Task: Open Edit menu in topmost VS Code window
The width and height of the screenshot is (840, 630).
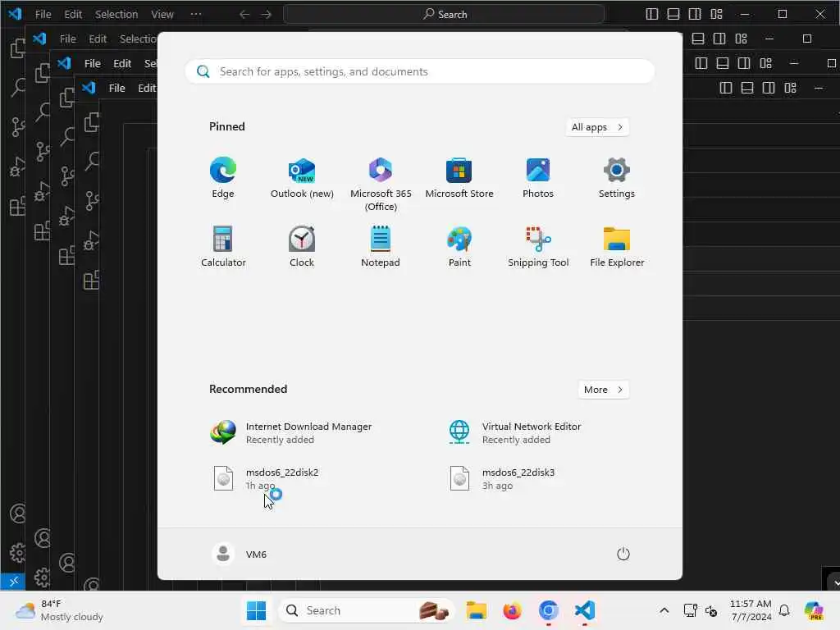Action: [73, 15]
